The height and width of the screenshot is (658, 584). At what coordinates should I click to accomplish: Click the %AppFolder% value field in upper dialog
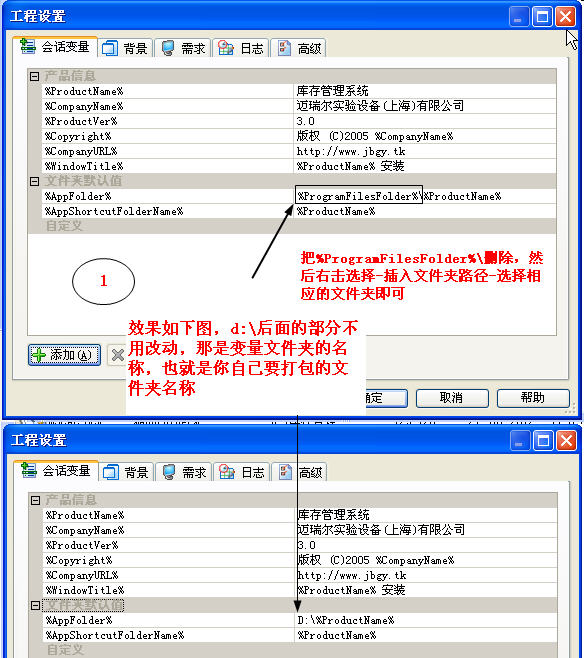coord(425,196)
